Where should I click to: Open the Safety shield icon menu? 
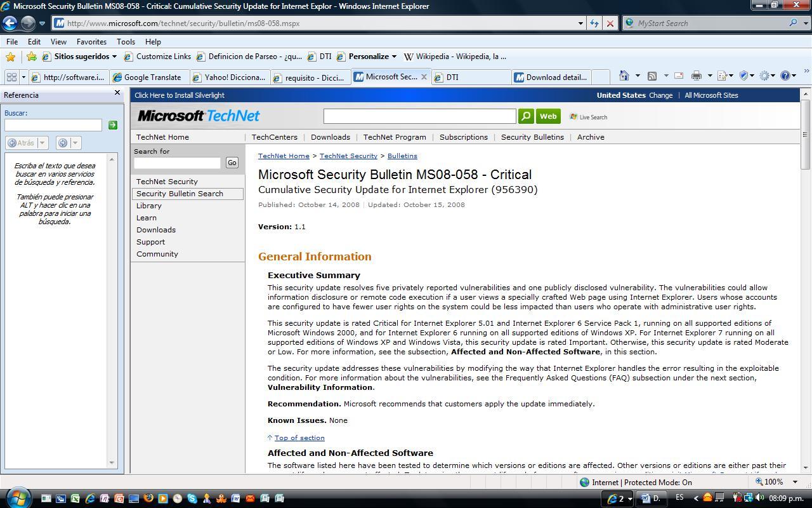click(x=745, y=76)
